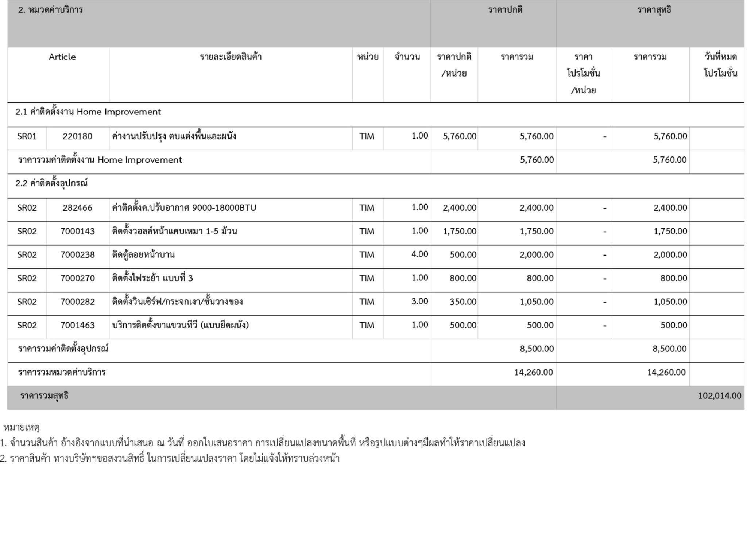This screenshot has height=560, width=747.
Task: Click article number 282466
Action: point(77,208)
